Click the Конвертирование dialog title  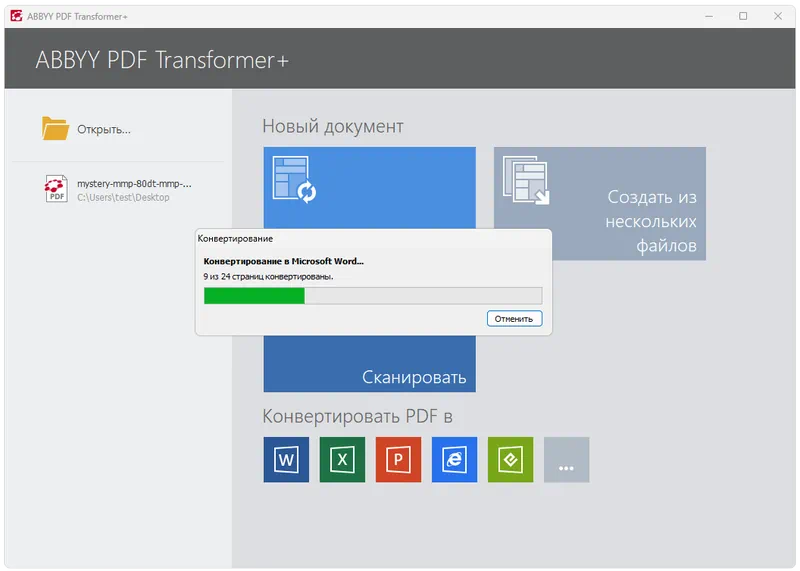point(235,239)
